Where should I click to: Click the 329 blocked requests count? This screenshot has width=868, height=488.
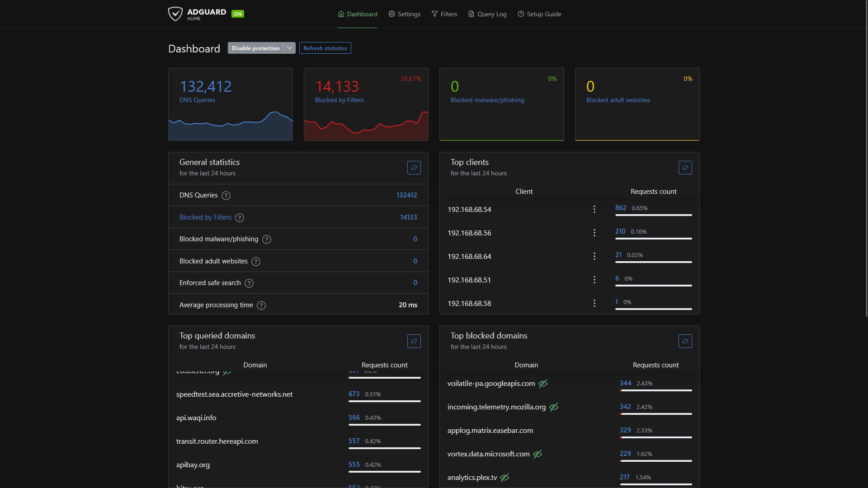point(625,430)
